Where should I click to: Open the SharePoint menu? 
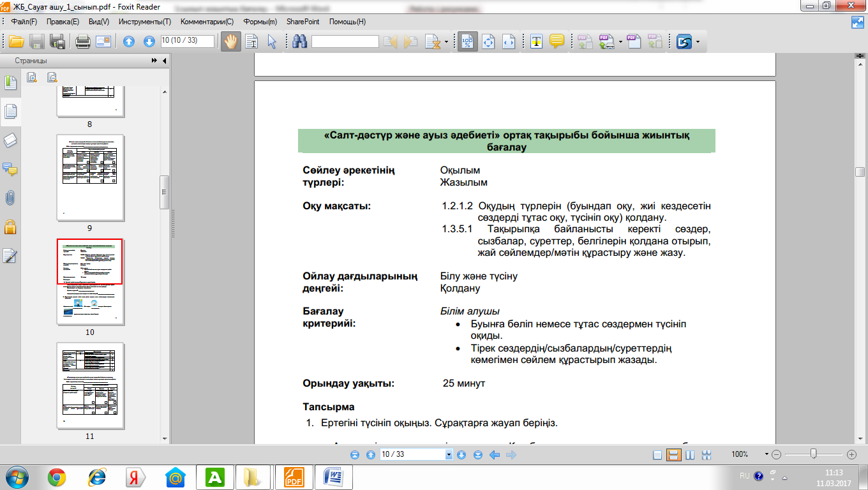(303, 22)
